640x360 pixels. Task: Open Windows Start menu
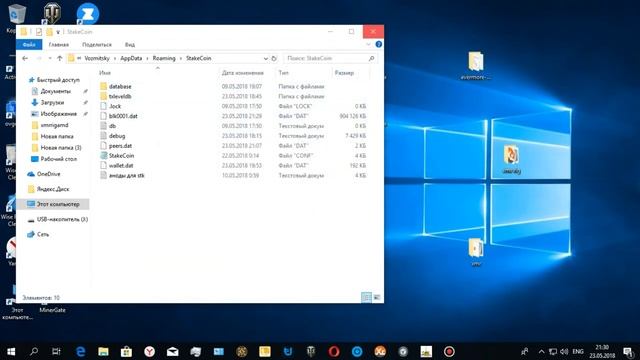(11, 351)
